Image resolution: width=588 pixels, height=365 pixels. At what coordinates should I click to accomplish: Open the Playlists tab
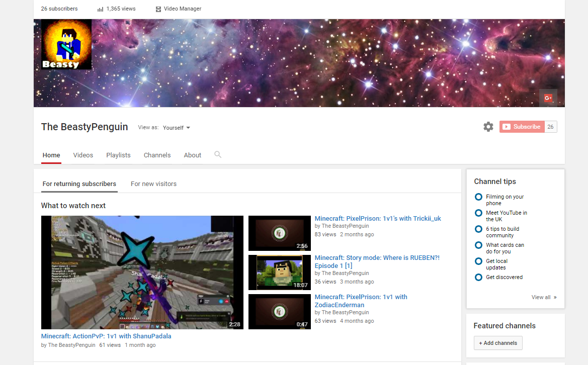coord(118,155)
